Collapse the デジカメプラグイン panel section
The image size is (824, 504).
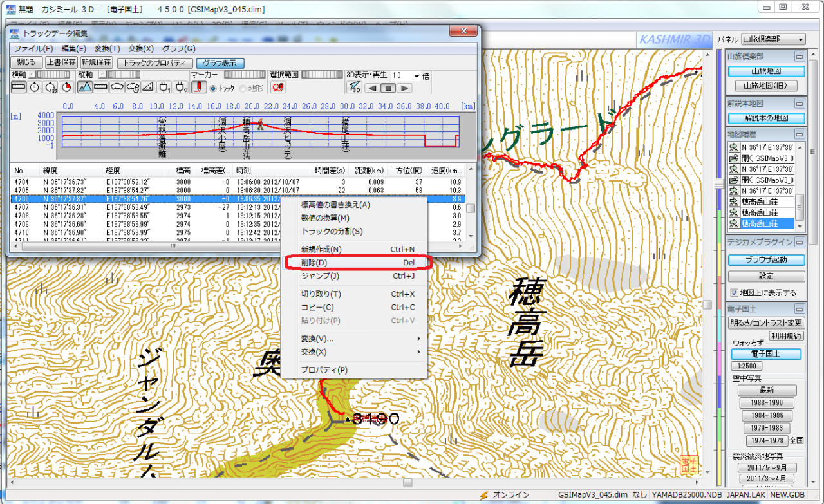(x=799, y=241)
